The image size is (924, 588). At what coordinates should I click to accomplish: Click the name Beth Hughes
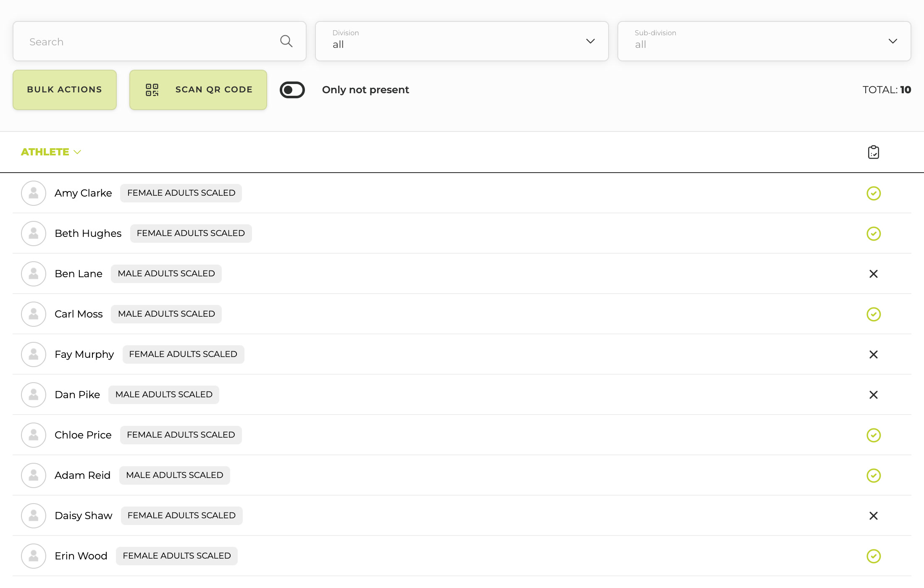coord(88,234)
